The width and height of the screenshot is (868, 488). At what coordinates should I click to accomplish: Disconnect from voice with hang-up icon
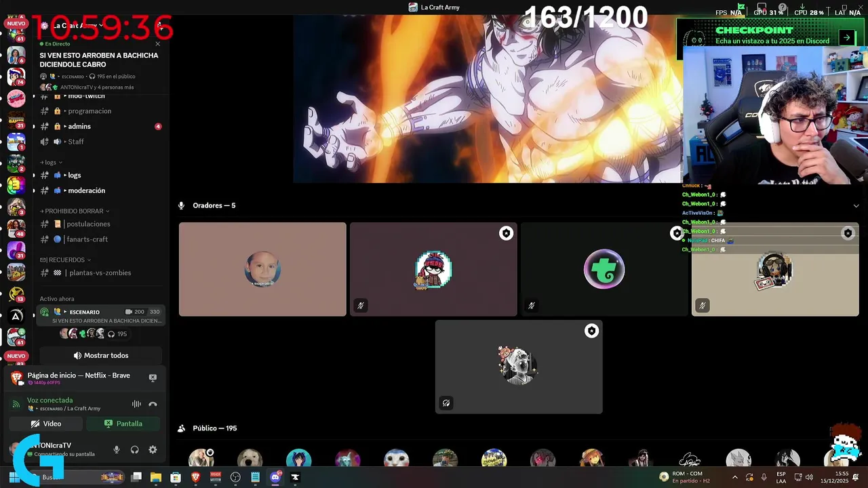(153, 404)
